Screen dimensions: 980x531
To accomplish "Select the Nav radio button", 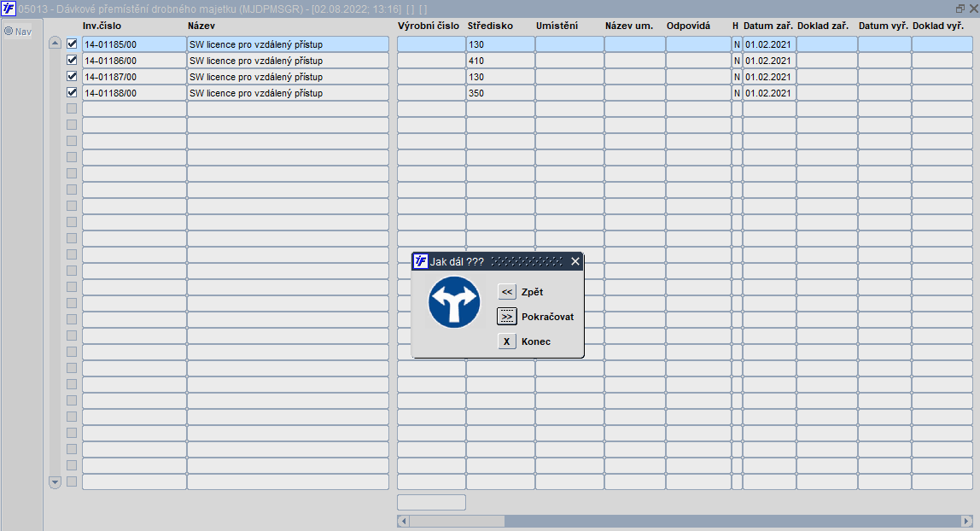I will point(9,31).
